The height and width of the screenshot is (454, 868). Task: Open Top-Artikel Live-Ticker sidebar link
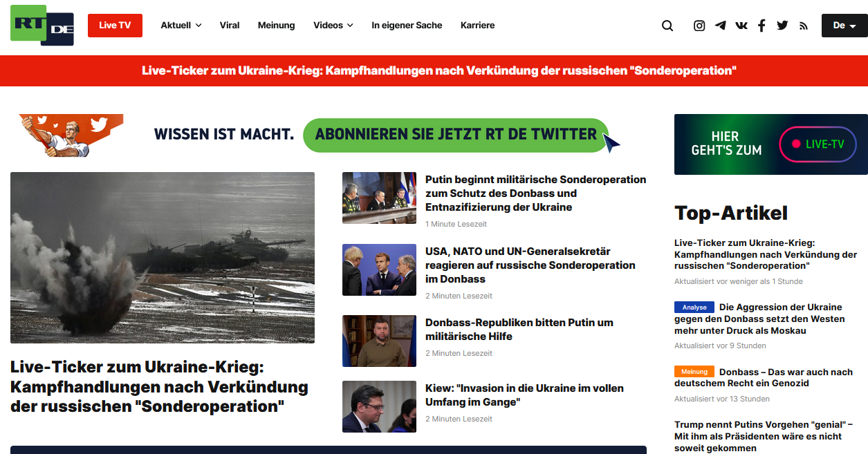coord(766,254)
